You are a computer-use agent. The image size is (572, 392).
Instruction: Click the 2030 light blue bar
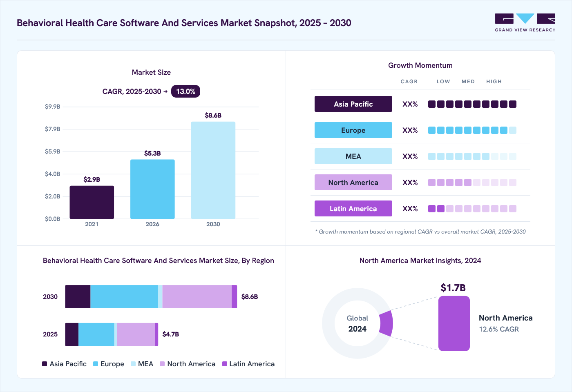pos(213,170)
